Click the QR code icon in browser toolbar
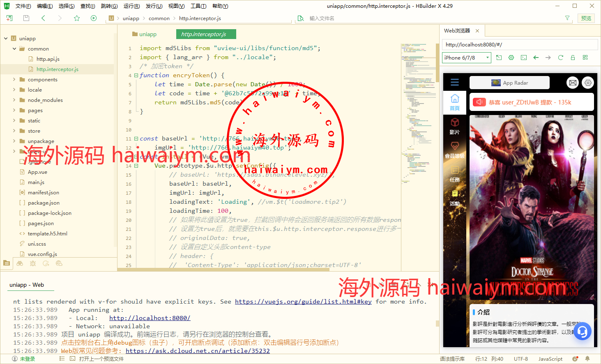Image resolution: width=601 pixels, height=364 pixels. click(585, 58)
